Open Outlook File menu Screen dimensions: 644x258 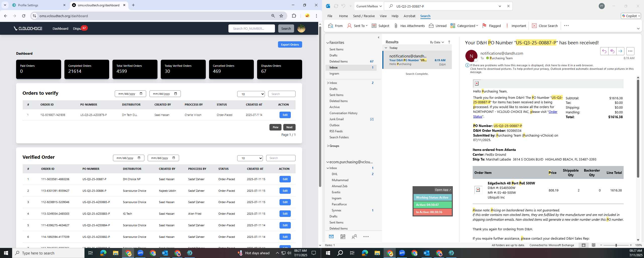330,16
